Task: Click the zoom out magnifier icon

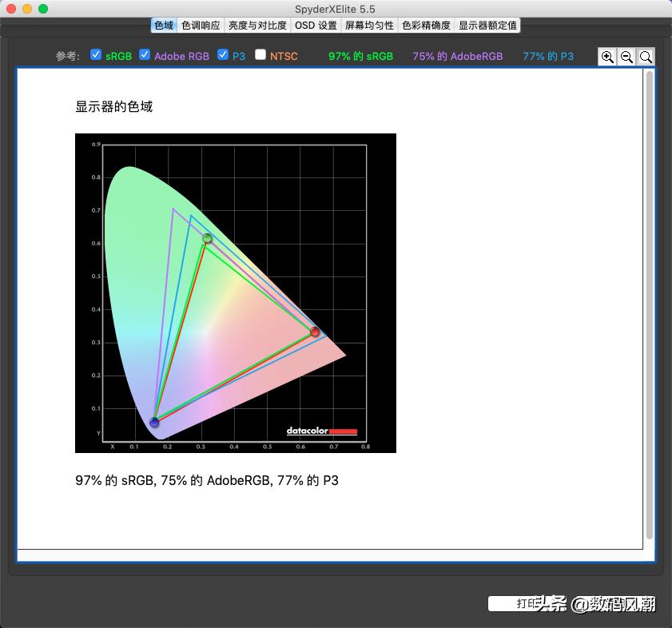Action: (626, 57)
